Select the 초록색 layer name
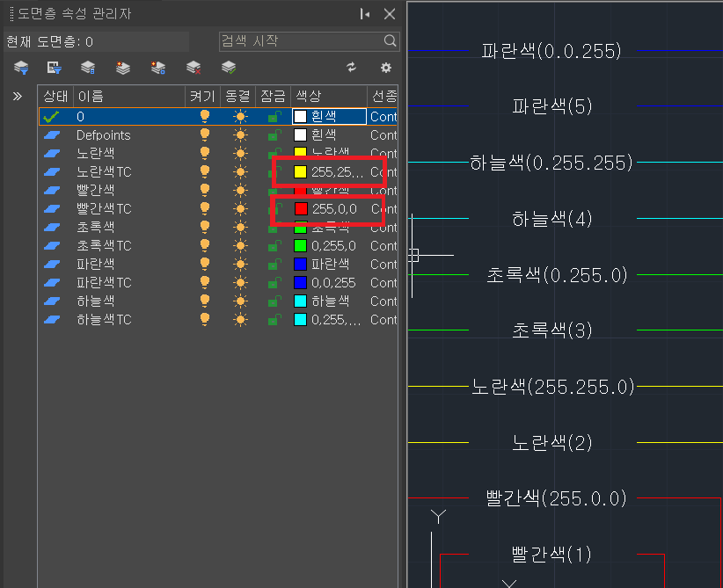Viewport: 723px width, 588px height. click(x=96, y=227)
